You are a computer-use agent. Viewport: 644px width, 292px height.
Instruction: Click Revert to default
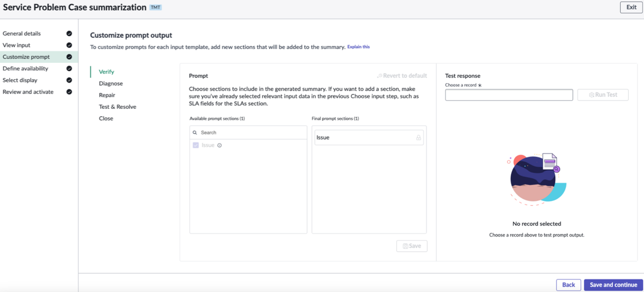(402, 76)
